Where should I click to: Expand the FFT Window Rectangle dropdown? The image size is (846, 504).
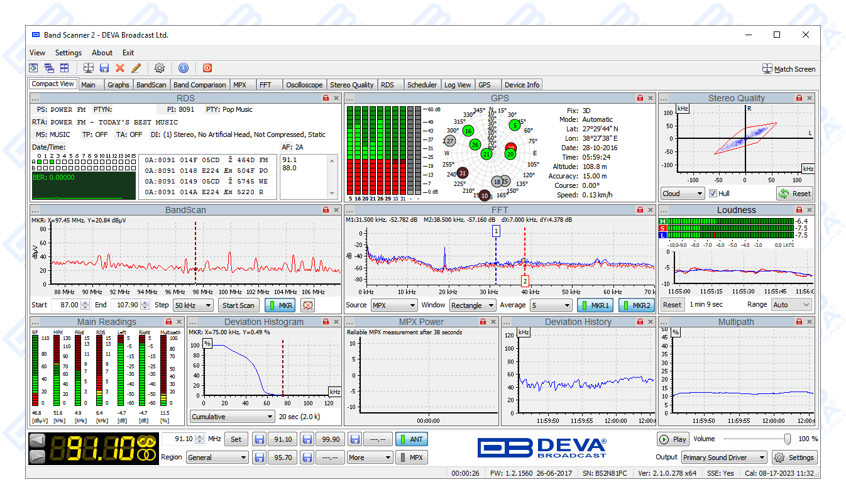[473, 305]
